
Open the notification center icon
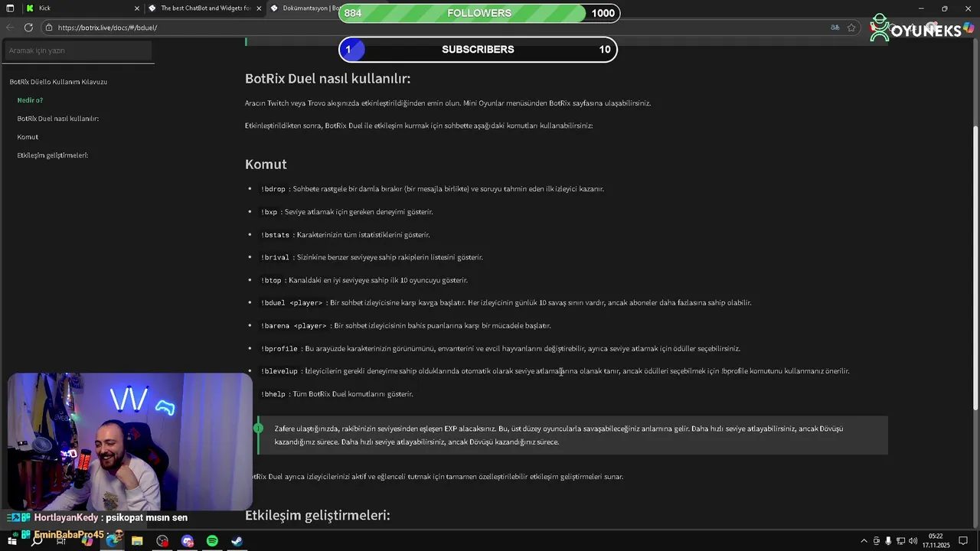pos(963,541)
